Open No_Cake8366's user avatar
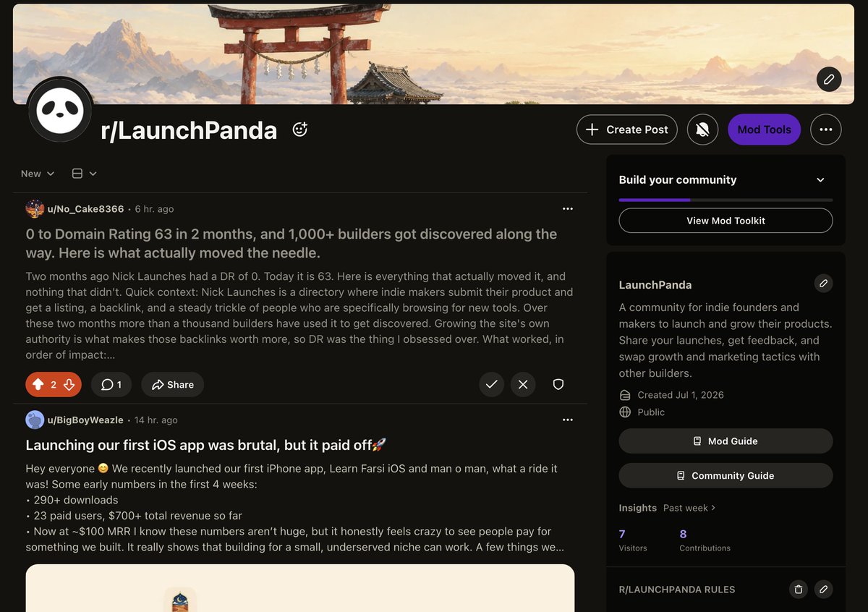Viewport: 868px width, 612px height. (x=35, y=209)
